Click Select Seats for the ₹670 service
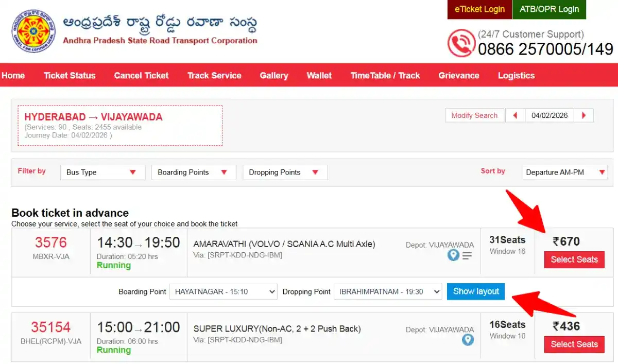Viewport: 618px width, 364px height. point(574,260)
